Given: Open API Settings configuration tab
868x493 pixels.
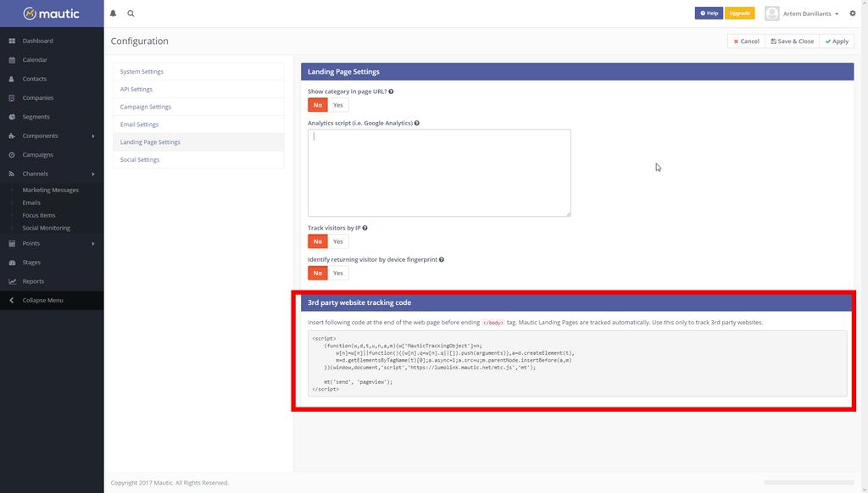Looking at the screenshot, I should [x=198, y=89].
